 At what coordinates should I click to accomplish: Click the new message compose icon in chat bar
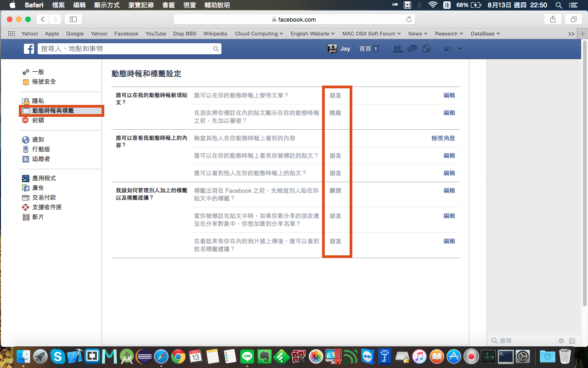[x=572, y=341]
